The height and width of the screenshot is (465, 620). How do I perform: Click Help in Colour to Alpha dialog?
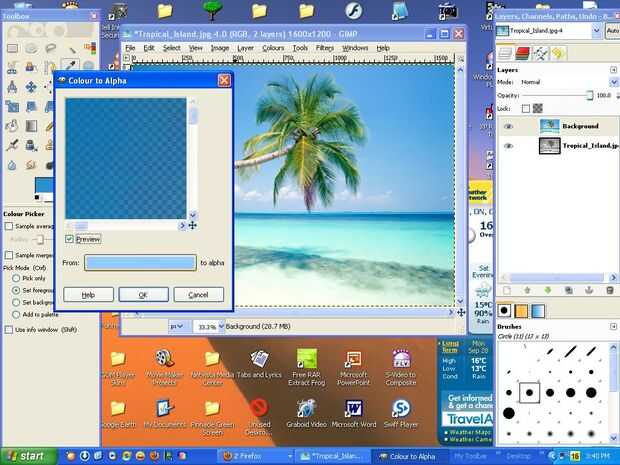pyautogui.click(x=88, y=295)
